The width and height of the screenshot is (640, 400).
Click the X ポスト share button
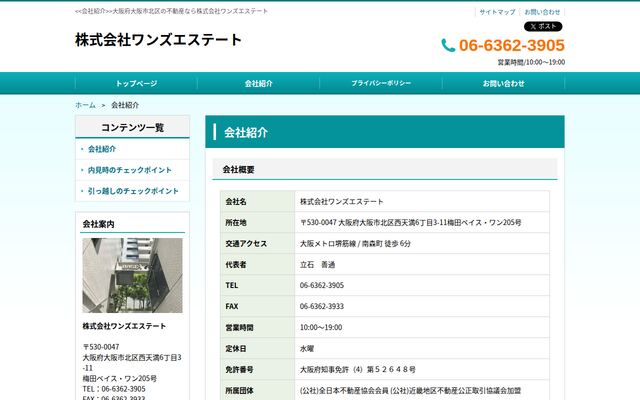543,27
